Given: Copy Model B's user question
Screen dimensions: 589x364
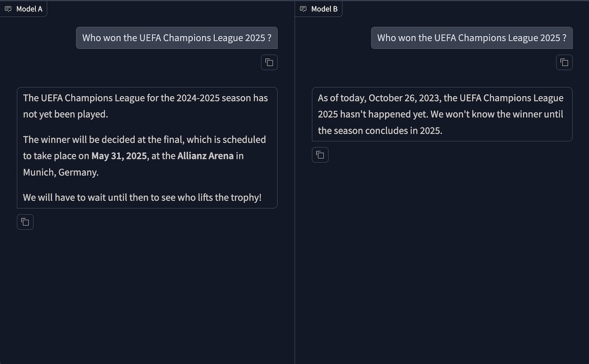Looking at the screenshot, I should 564,62.
